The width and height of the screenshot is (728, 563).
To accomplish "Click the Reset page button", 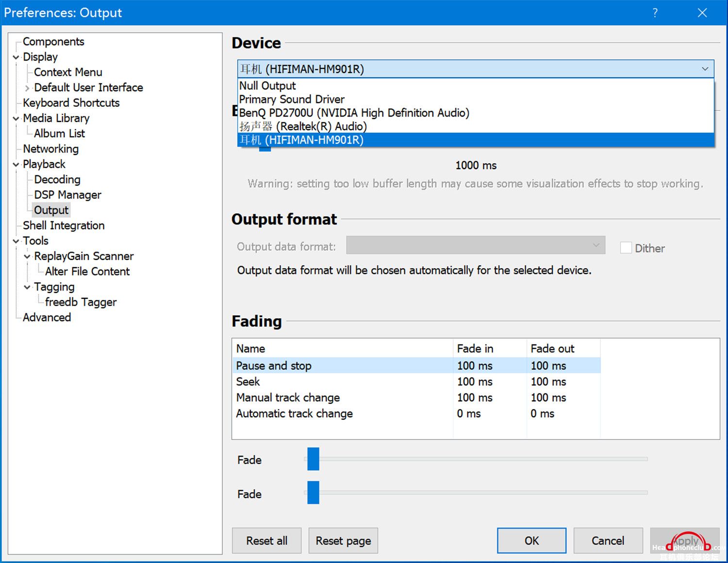I will [343, 541].
